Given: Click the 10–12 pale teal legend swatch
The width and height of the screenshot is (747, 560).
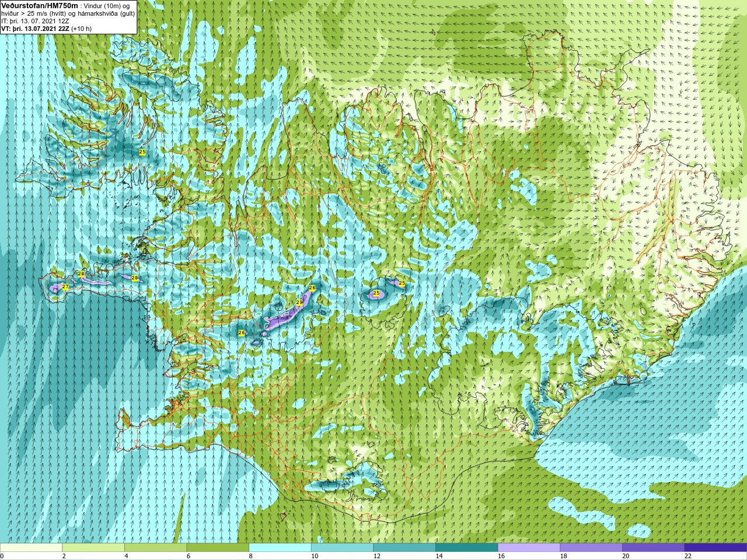Looking at the screenshot, I should pyautogui.click(x=342, y=548).
